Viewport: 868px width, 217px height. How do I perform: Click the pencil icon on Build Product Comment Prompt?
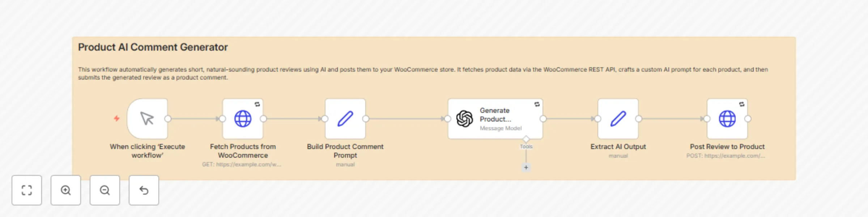tap(345, 118)
